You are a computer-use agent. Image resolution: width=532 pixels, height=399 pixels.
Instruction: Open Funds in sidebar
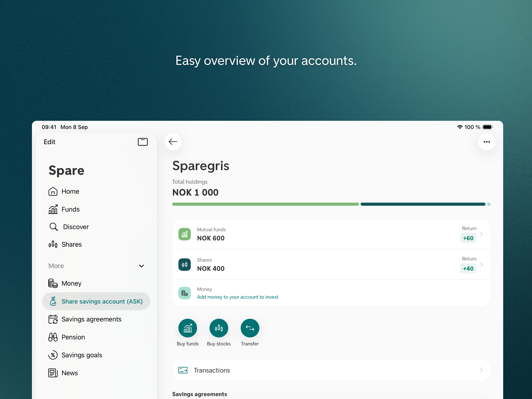coord(96,209)
